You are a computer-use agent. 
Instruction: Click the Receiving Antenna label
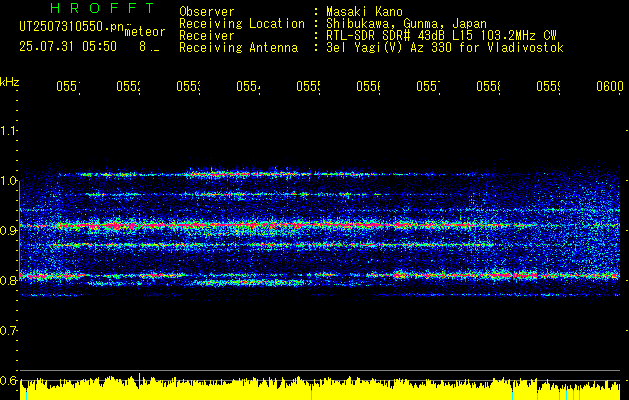(x=239, y=48)
